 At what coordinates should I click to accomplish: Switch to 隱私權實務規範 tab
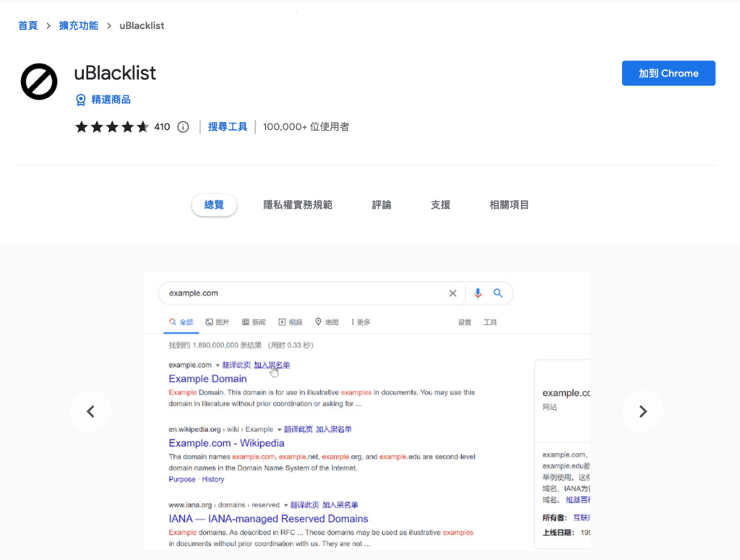298,204
